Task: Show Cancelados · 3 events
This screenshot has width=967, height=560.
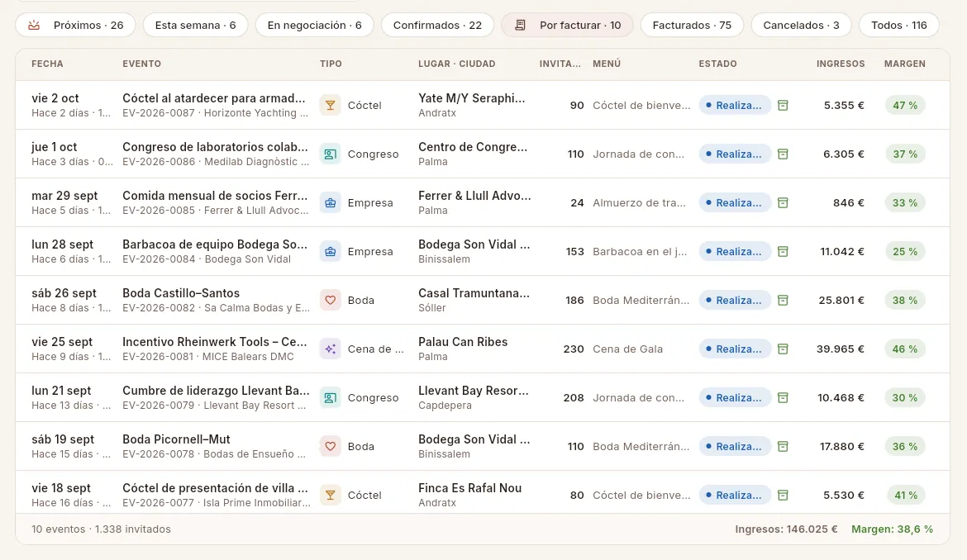Action: coord(801,26)
